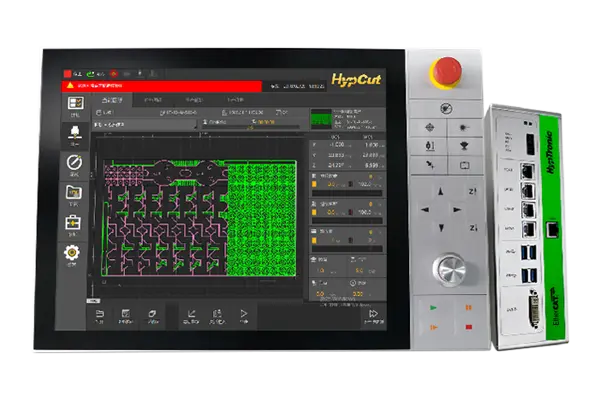
Task: Open the toolbox icon in the sidebar
Action: pyautogui.click(x=73, y=223)
